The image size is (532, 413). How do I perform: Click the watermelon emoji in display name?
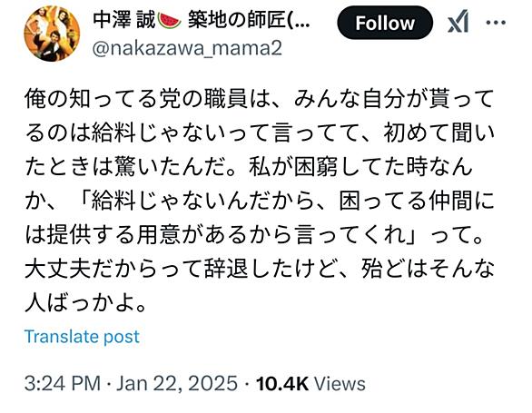[170, 20]
